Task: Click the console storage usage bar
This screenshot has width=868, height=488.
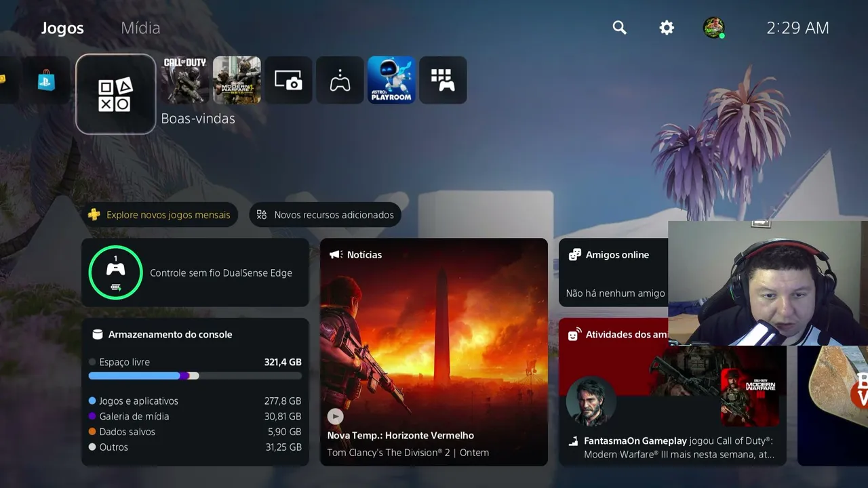Action: (195, 375)
